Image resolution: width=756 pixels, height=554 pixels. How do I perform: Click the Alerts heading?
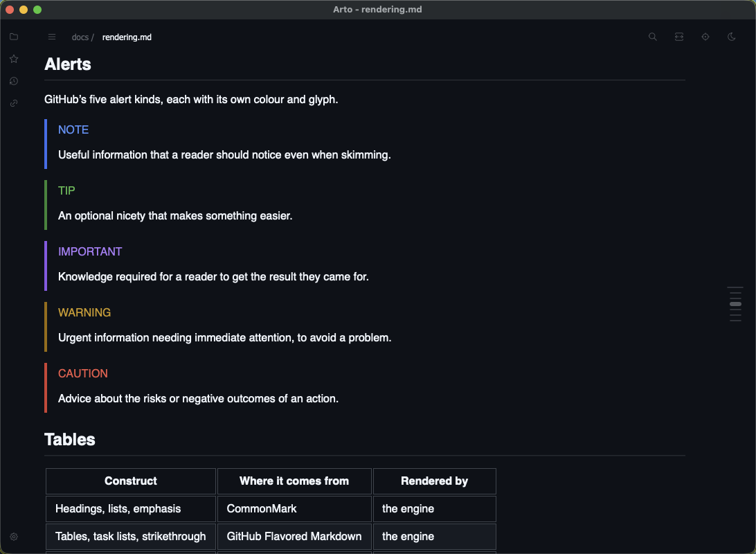click(x=68, y=64)
